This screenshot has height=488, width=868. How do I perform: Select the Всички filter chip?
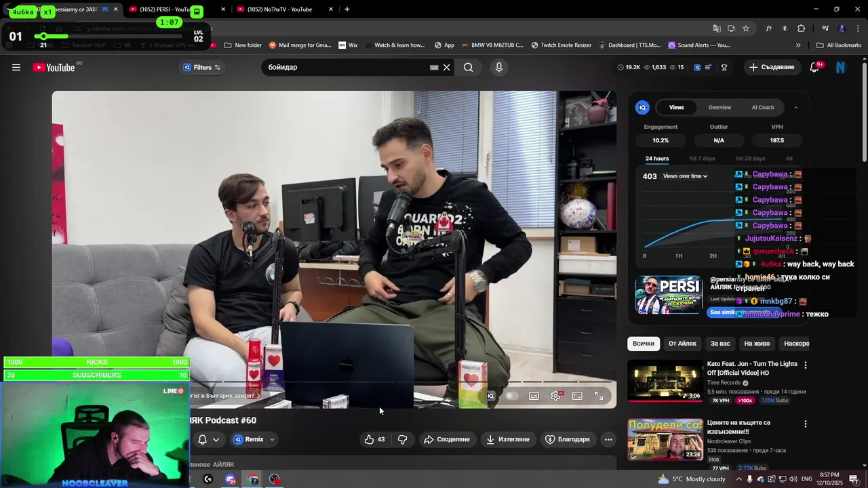[x=644, y=344]
